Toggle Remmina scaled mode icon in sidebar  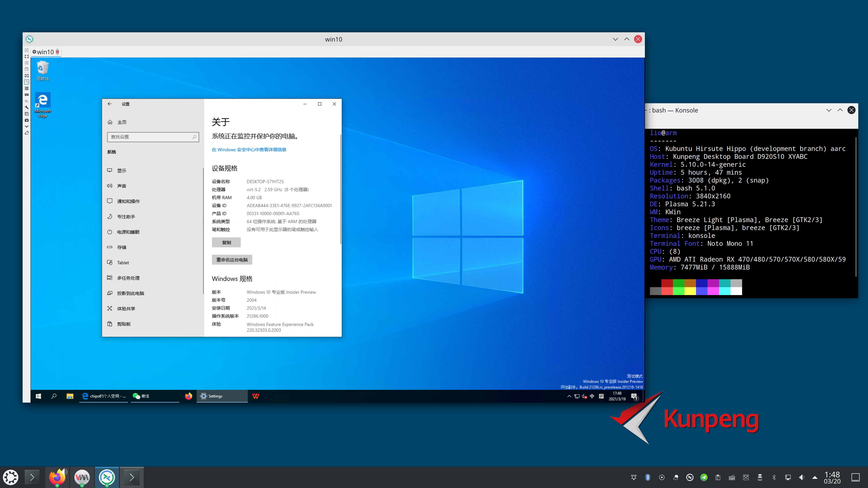pyautogui.click(x=27, y=82)
